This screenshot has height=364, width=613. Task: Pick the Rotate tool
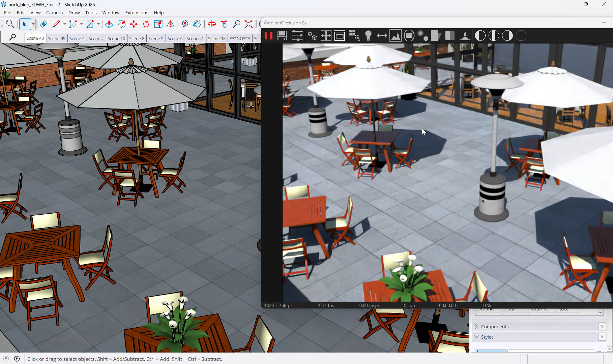tap(146, 24)
